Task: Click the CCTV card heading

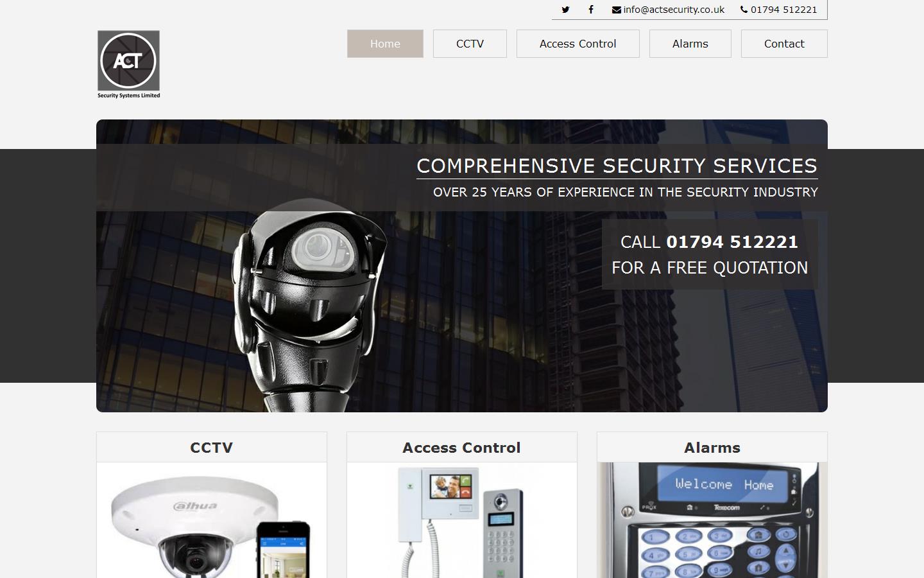Action: click(x=212, y=448)
